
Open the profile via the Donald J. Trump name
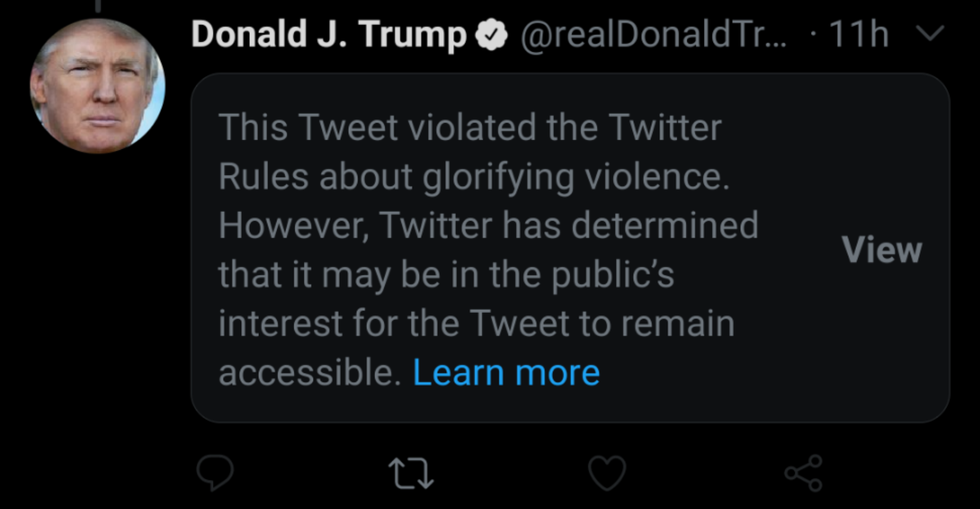(x=329, y=34)
